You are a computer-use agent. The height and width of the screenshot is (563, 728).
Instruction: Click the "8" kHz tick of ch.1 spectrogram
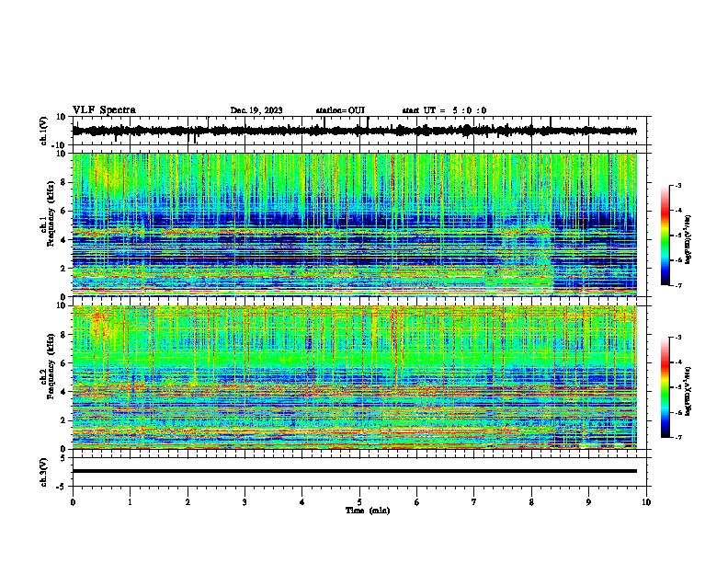click(63, 182)
